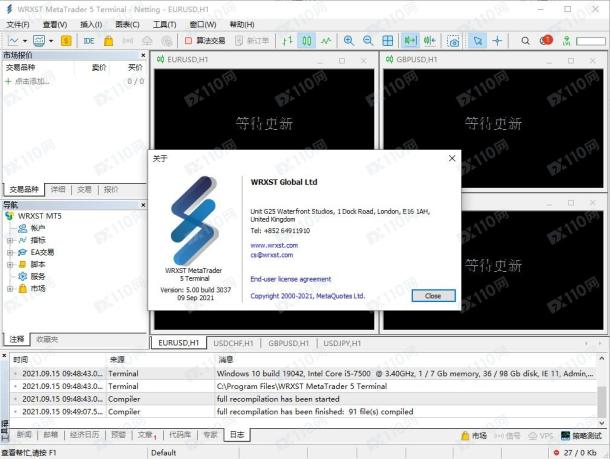Open the dropdown arrow next to new chart
The image size is (610, 459).
25,40
